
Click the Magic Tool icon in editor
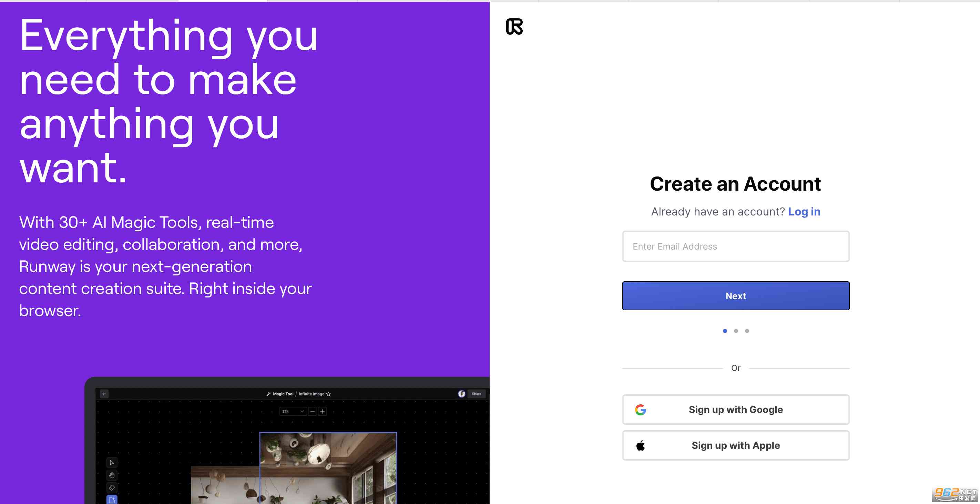[x=268, y=393]
